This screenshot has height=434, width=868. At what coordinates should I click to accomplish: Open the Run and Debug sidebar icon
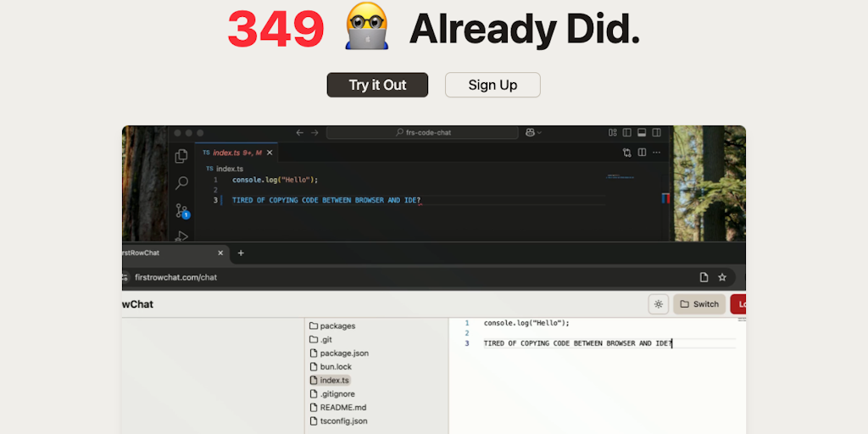[x=181, y=236]
